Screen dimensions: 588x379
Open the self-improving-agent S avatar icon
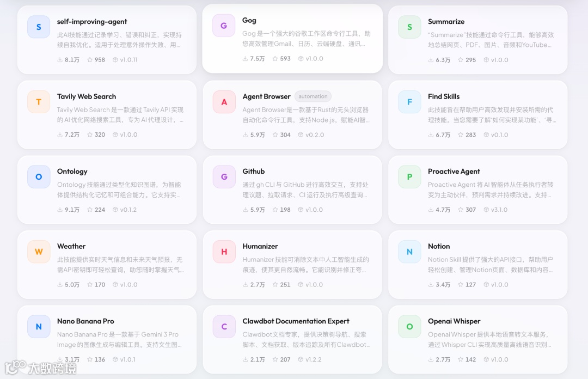click(39, 27)
